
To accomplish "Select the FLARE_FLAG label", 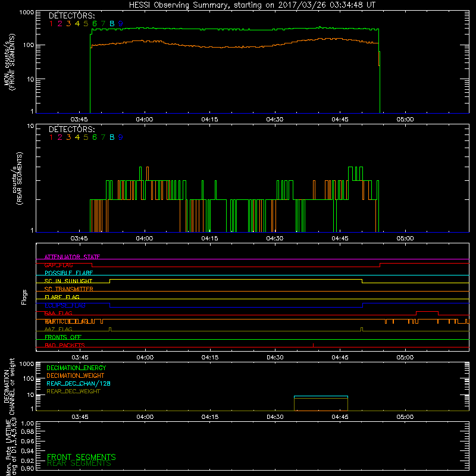I will 62,297.
